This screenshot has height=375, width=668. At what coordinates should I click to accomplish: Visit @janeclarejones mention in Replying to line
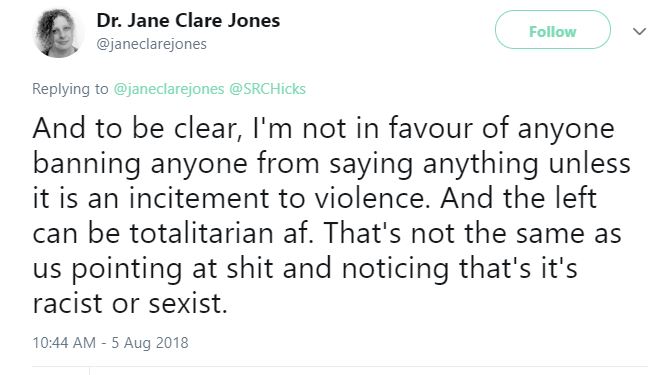click(169, 89)
